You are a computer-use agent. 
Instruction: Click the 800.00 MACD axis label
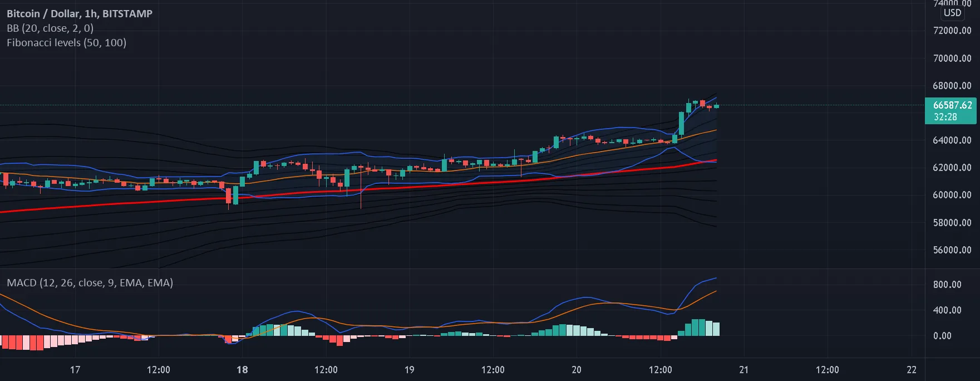947,284
